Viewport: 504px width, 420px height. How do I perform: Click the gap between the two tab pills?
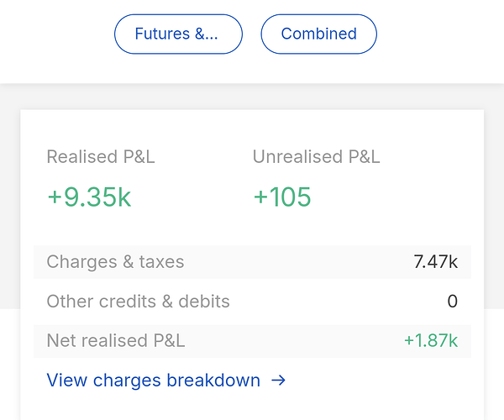(x=251, y=34)
